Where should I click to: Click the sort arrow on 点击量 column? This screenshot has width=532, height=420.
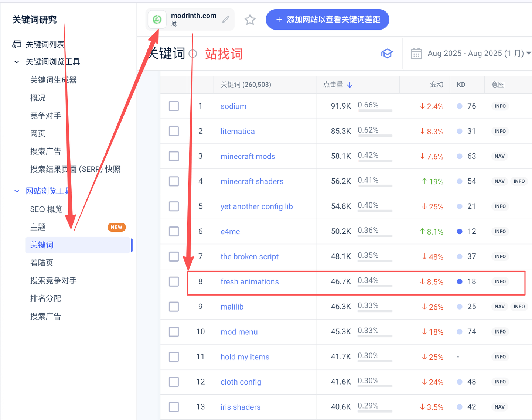[x=350, y=85]
